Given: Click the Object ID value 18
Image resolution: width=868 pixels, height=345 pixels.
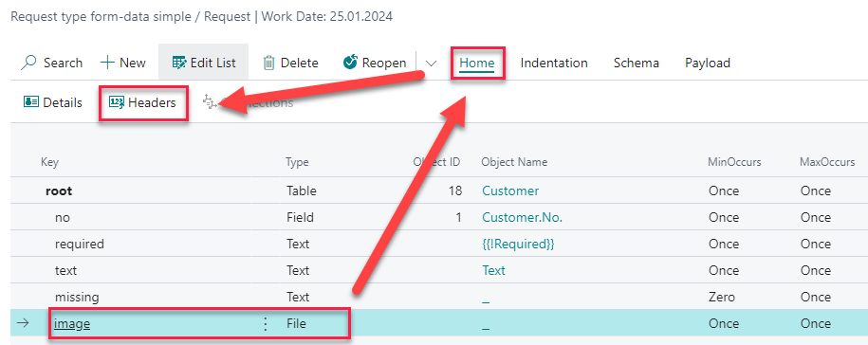Looking at the screenshot, I should pos(455,191).
